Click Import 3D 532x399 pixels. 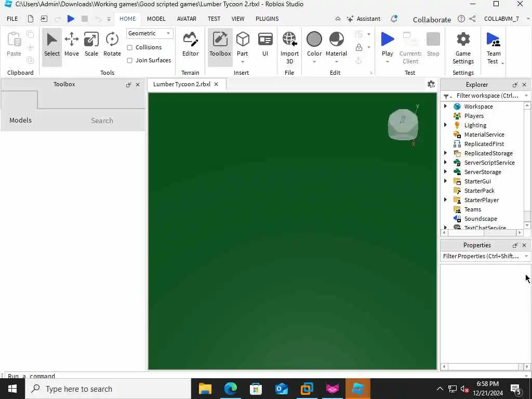point(289,47)
